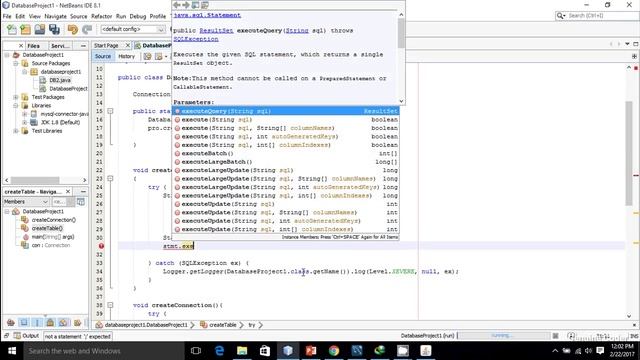Switch to the Start Page tab
640x360 pixels.
point(106,46)
